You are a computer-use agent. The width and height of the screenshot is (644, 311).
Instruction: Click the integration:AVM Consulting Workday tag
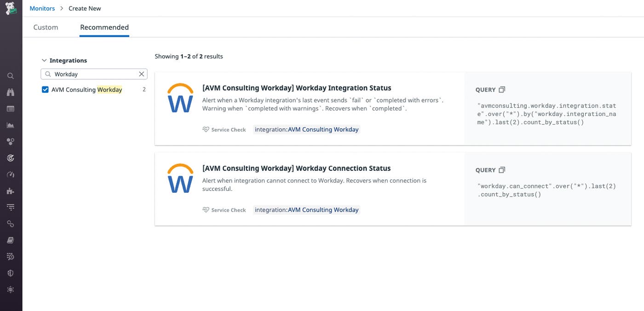(x=306, y=129)
